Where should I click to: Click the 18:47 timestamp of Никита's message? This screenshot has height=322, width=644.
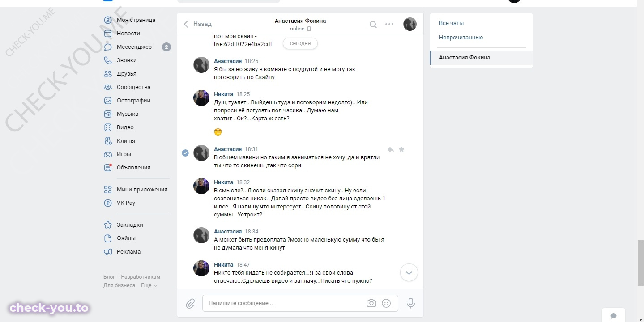coord(243,265)
